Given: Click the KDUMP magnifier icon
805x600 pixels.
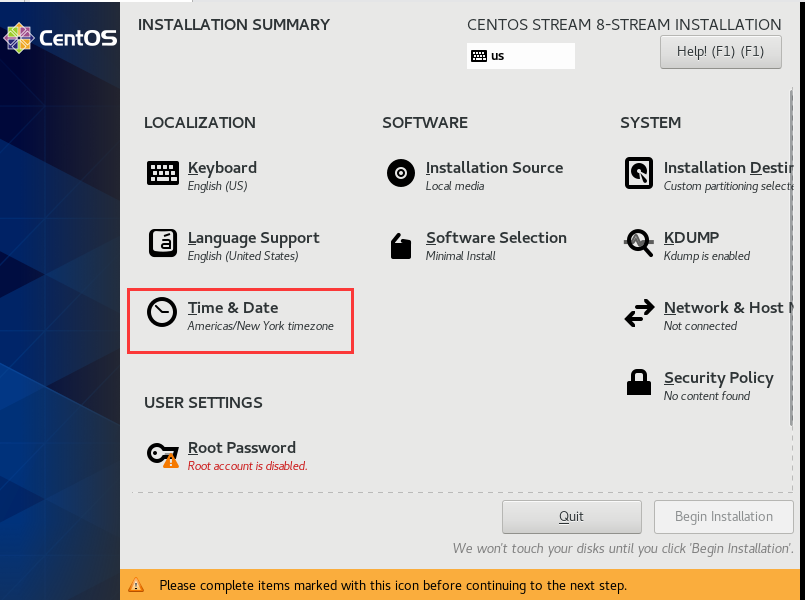Looking at the screenshot, I should tap(639, 243).
